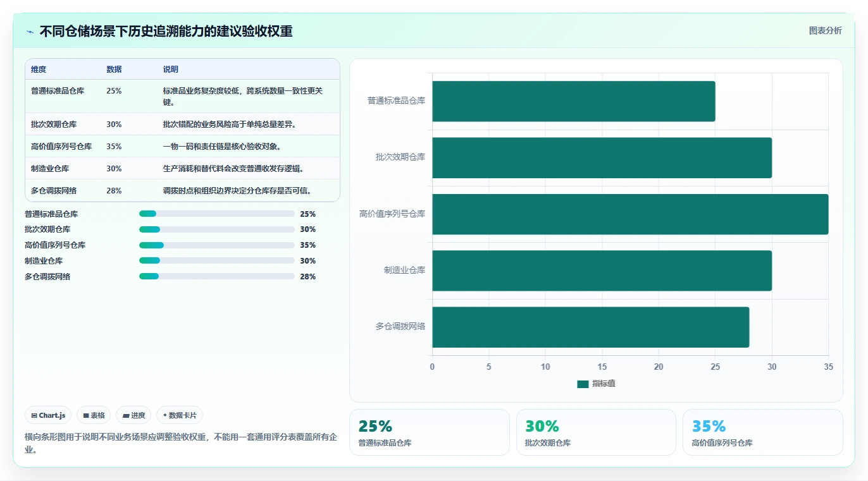Open the 30% 批次效期仓库 data card
This screenshot has height=481, width=868.
click(x=596, y=432)
